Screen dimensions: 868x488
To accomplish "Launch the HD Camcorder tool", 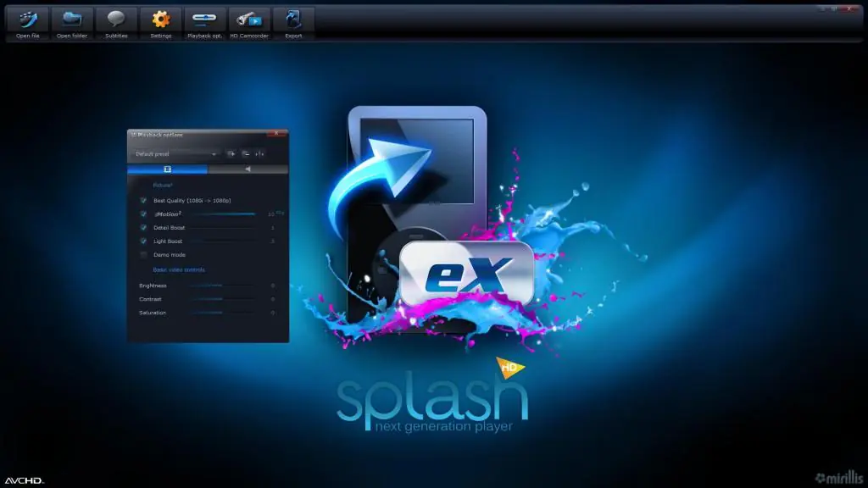I will (249, 23).
